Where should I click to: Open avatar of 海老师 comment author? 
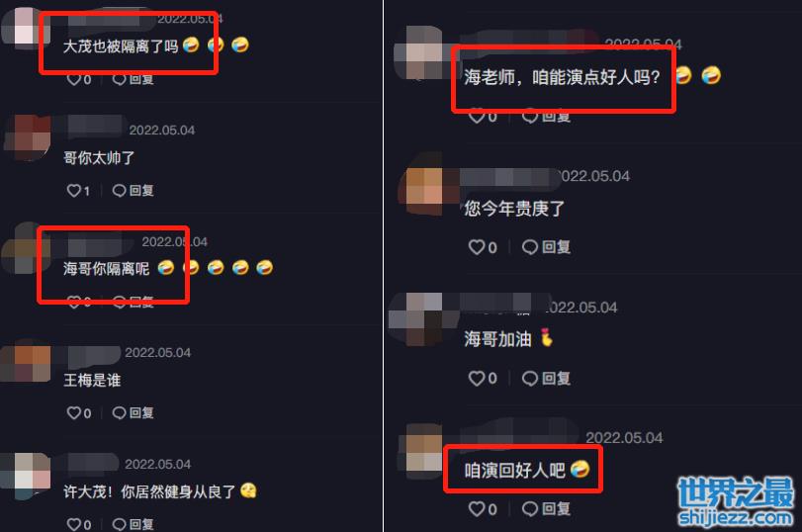click(419, 53)
